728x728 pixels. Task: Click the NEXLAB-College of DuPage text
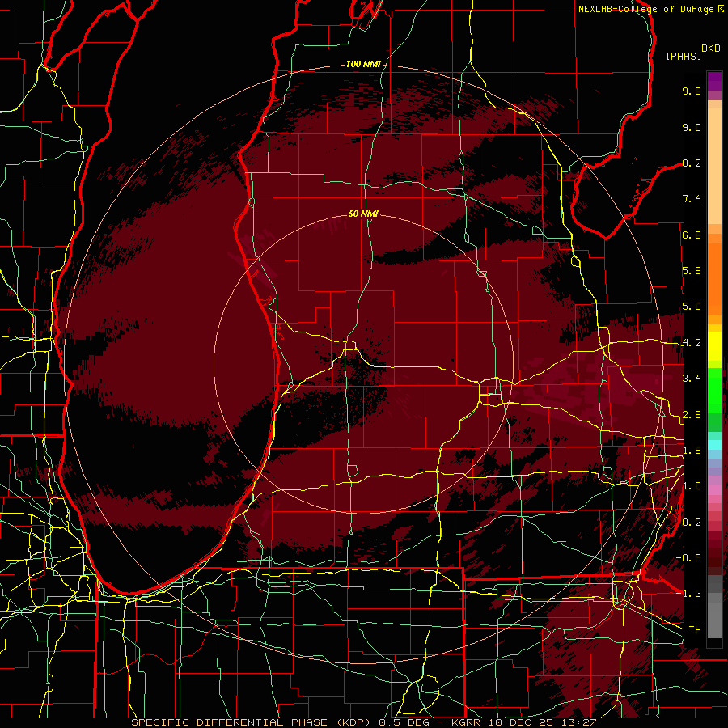(645, 9)
